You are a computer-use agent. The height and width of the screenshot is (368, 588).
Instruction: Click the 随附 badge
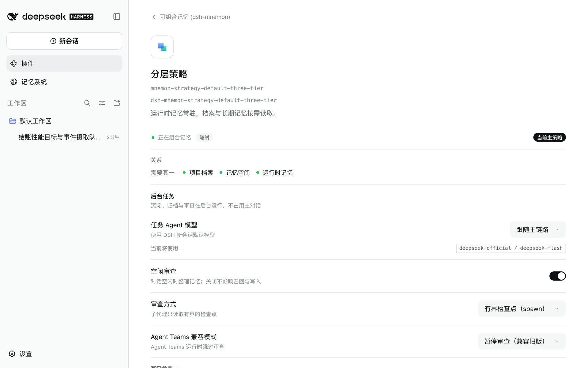click(204, 137)
